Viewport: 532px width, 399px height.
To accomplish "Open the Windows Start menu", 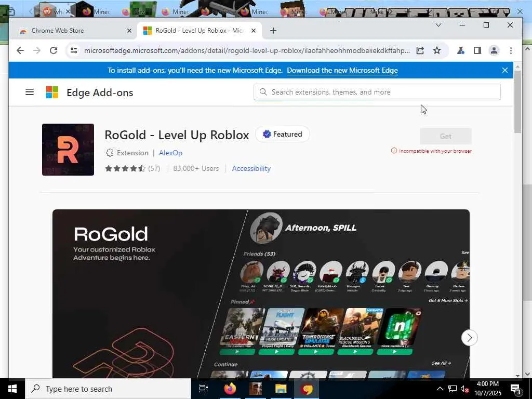I will (12, 389).
